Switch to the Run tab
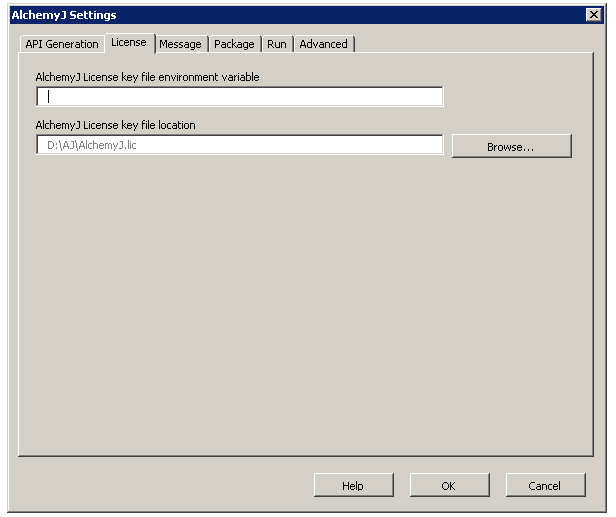 277,44
